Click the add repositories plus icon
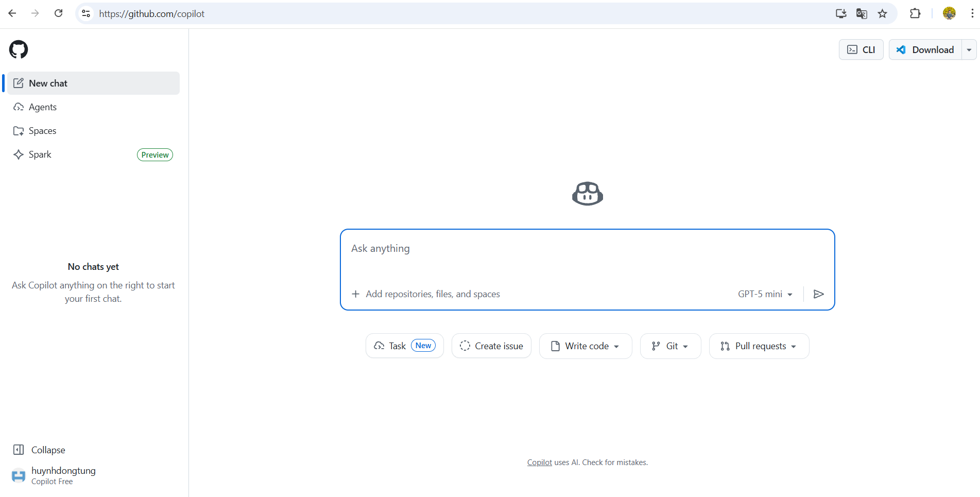Screen dimensions: 980x497 tap(355, 294)
